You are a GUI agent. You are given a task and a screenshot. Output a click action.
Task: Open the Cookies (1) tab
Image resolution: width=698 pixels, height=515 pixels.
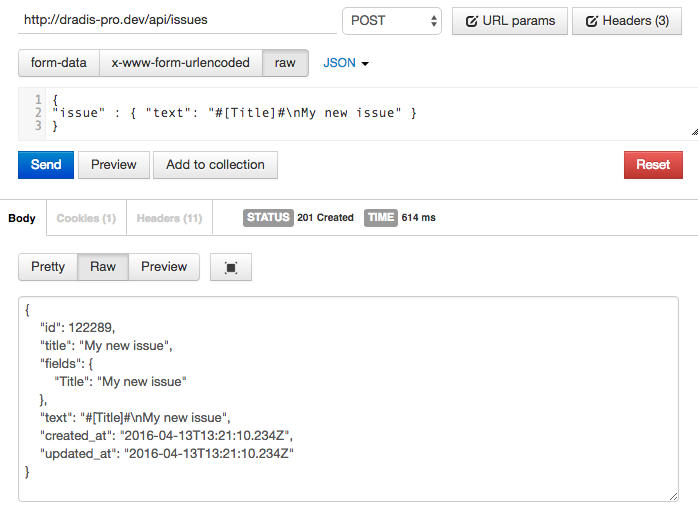(86, 218)
